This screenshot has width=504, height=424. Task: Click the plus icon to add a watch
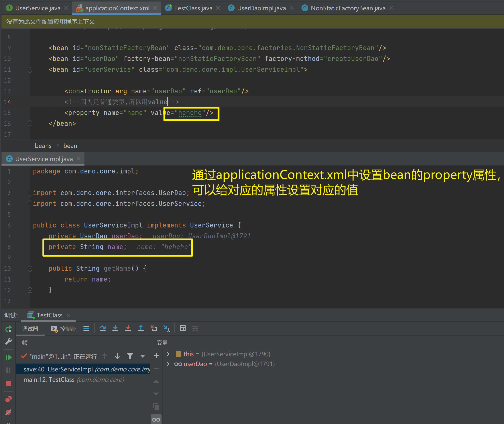click(x=156, y=356)
